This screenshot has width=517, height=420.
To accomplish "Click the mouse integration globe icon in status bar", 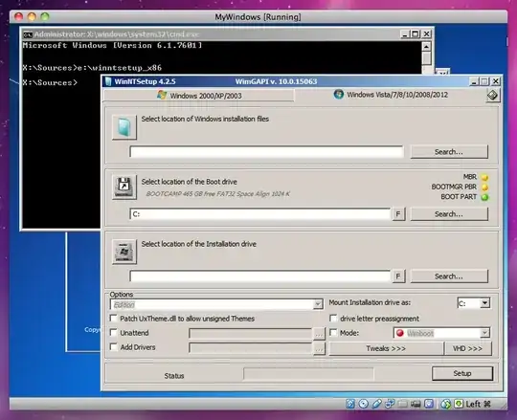I will point(446,404).
